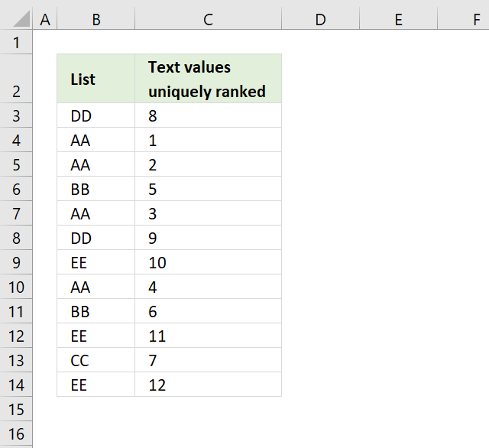
Task: Select row 8 header
Action: [x=16, y=238]
